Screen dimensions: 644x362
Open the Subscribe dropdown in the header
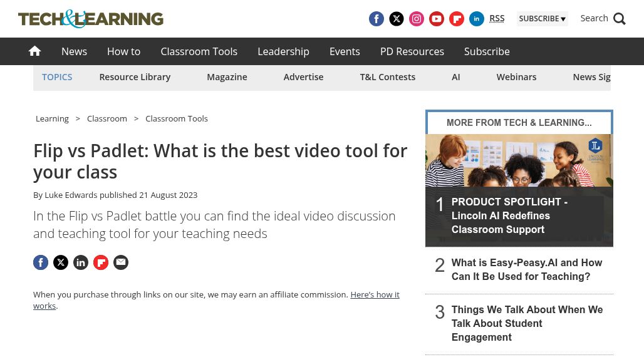click(x=541, y=19)
